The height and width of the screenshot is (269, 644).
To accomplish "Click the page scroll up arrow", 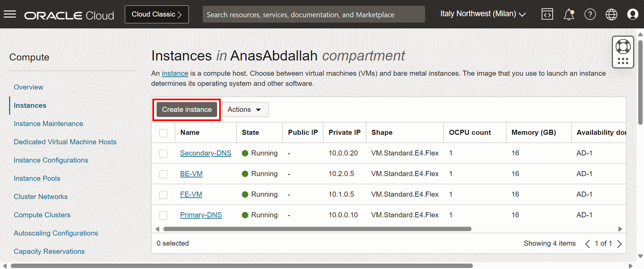I will coord(640,34).
